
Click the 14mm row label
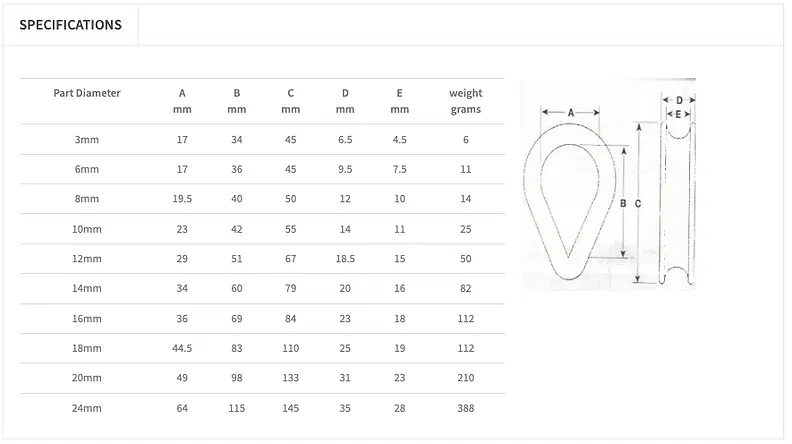click(x=87, y=288)
